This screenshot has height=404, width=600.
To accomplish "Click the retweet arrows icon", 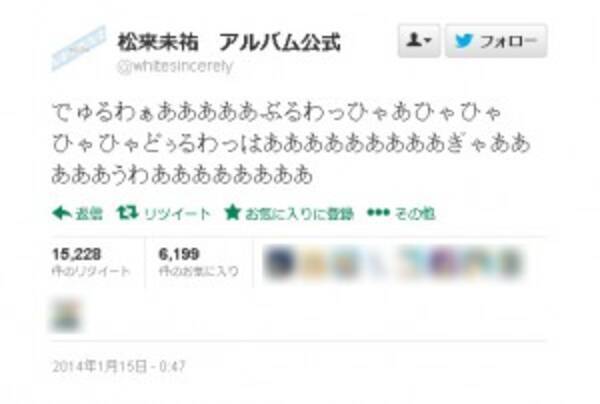I will (127, 213).
